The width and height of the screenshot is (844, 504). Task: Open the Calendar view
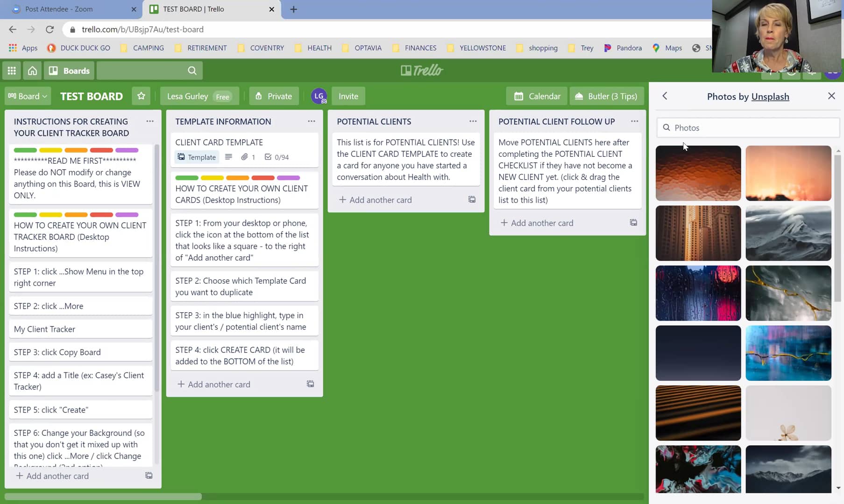536,96
